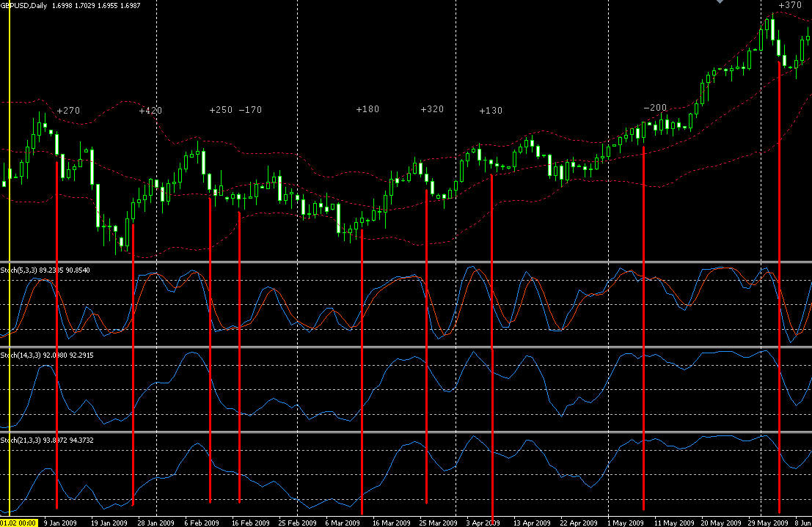This screenshot has width=812, height=527.
Task: Click the 25 Feb 2009 date on the time axis
Action: point(297,523)
